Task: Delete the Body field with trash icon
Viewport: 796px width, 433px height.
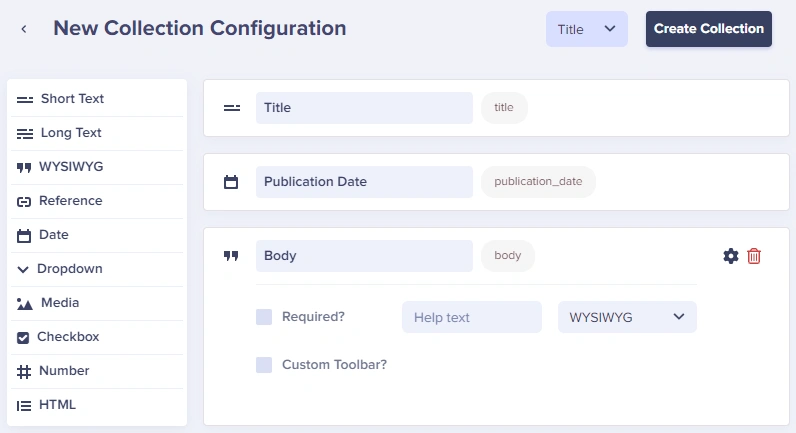Action: [x=754, y=256]
